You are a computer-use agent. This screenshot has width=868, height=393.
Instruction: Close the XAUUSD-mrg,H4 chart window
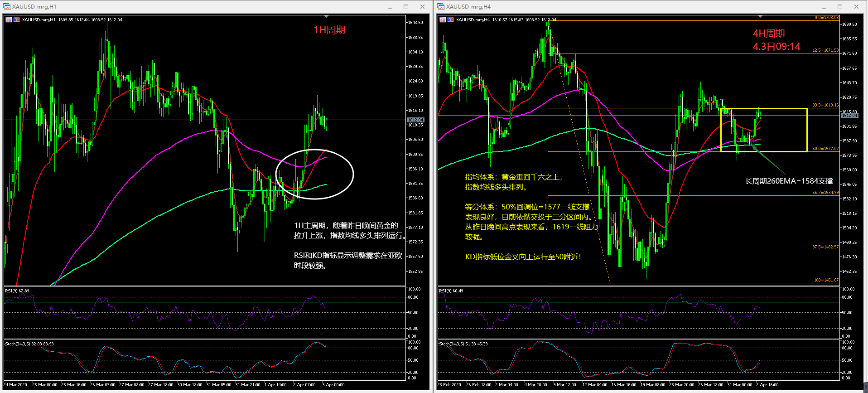tap(856, 7)
